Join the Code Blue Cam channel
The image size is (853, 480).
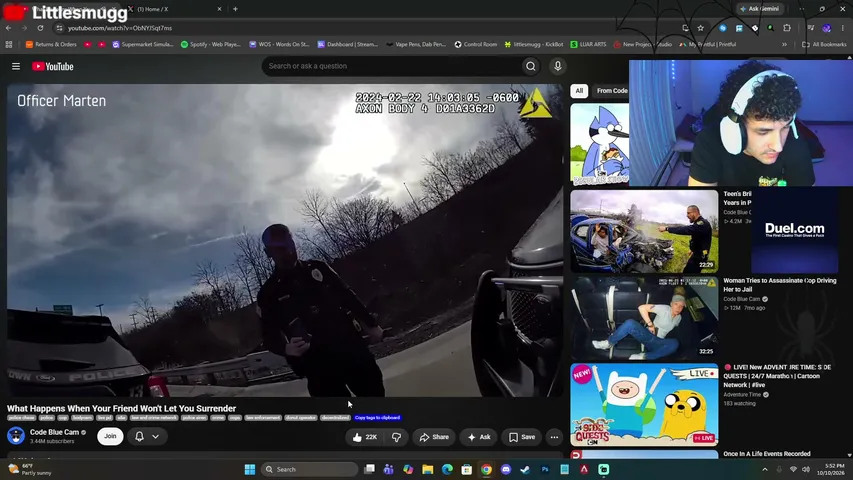(110, 436)
